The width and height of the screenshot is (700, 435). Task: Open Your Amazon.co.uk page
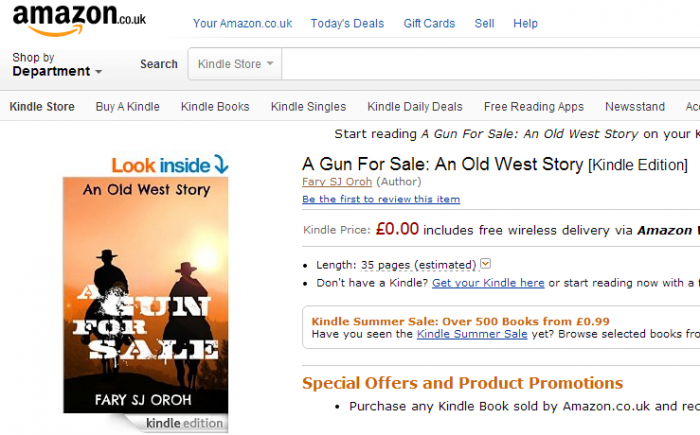tap(242, 23)
